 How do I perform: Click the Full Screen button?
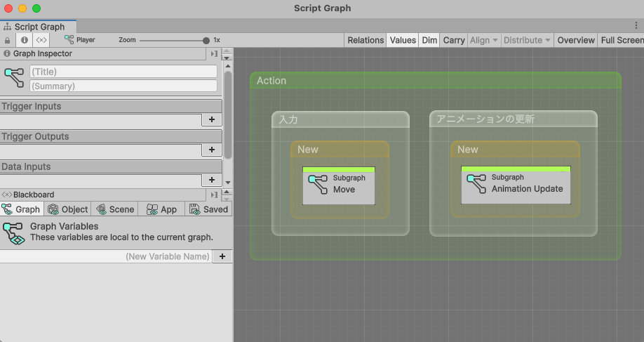pyautogui.click(x=622, y=40)
